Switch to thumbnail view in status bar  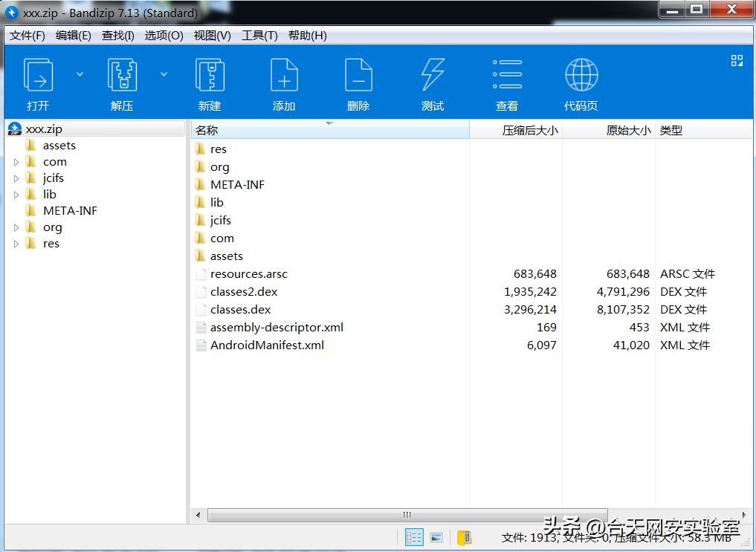436,537
